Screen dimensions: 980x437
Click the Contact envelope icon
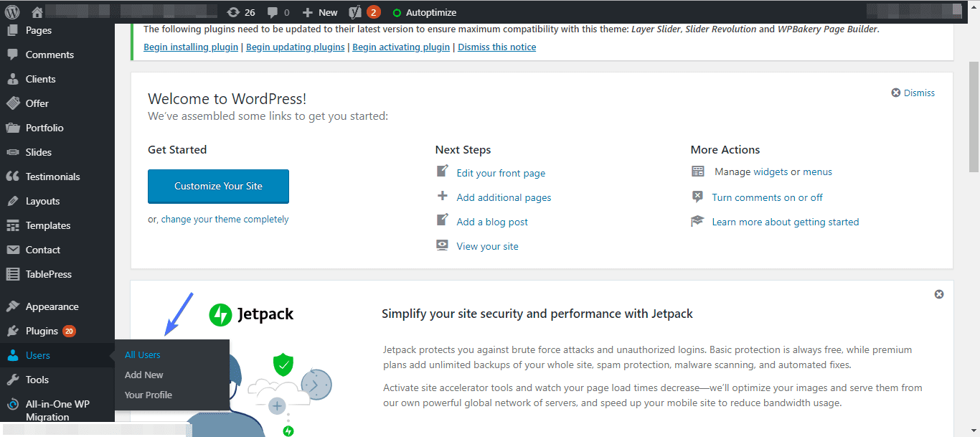[x=13, y=250]
